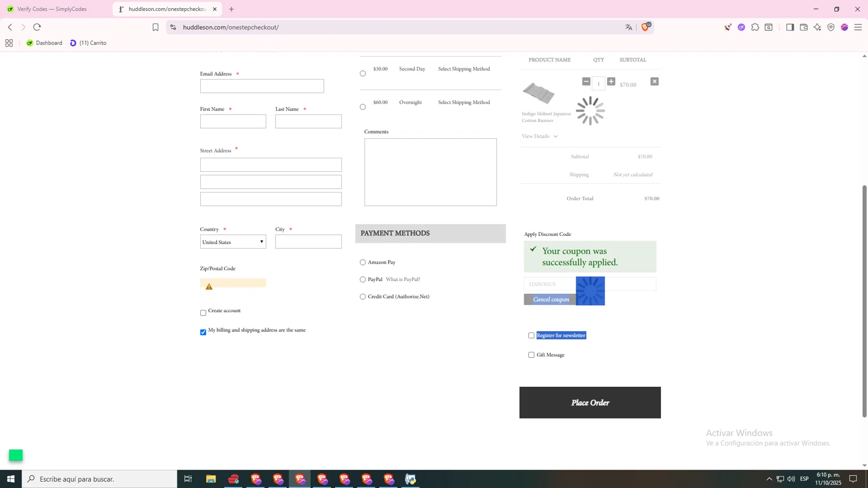Open the Python icon on taskbar
The height and width of the screenshot is (488, 868).
click(x=410, y=479)
